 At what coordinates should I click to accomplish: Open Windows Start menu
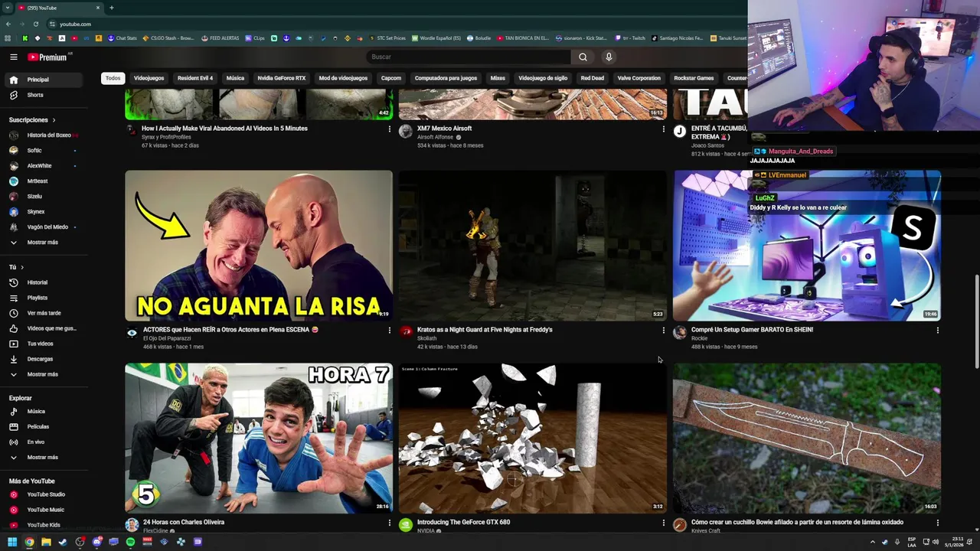pyautogui.click(x=12, y=542)
